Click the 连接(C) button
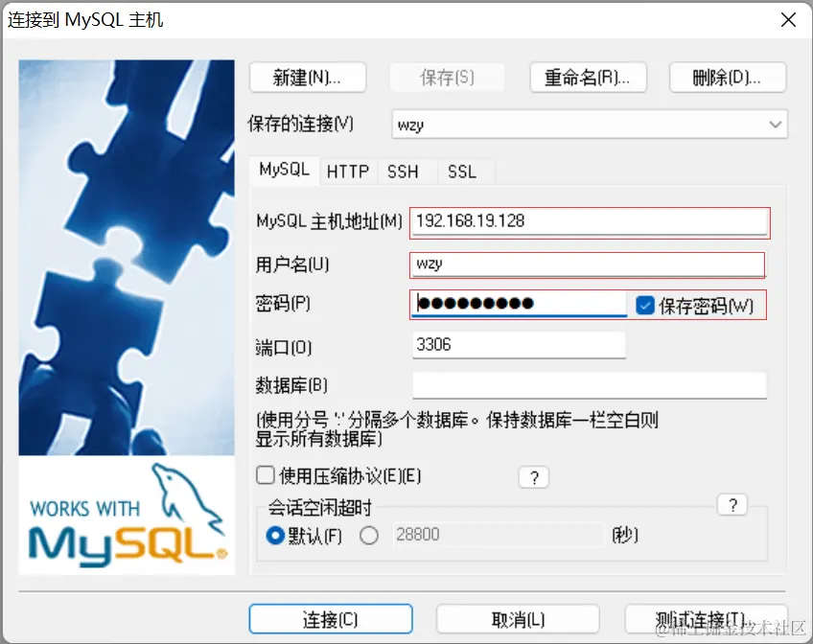 331,619
